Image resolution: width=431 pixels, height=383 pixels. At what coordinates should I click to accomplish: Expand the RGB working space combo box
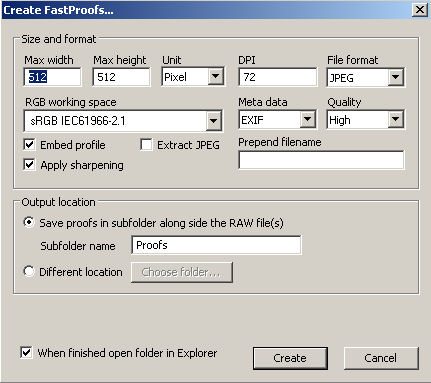click(123, 120)
